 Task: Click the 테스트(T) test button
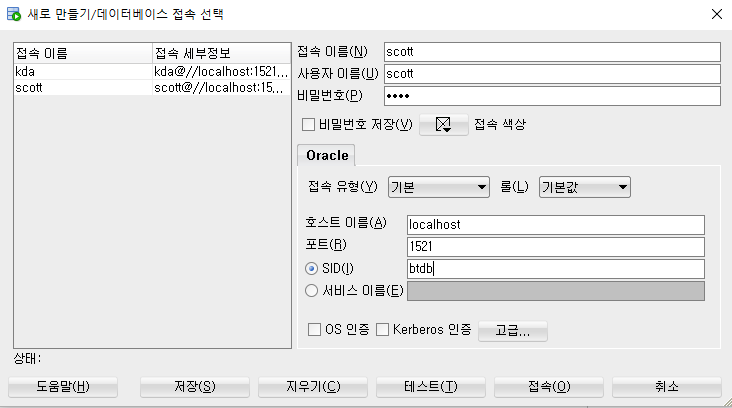431,387
